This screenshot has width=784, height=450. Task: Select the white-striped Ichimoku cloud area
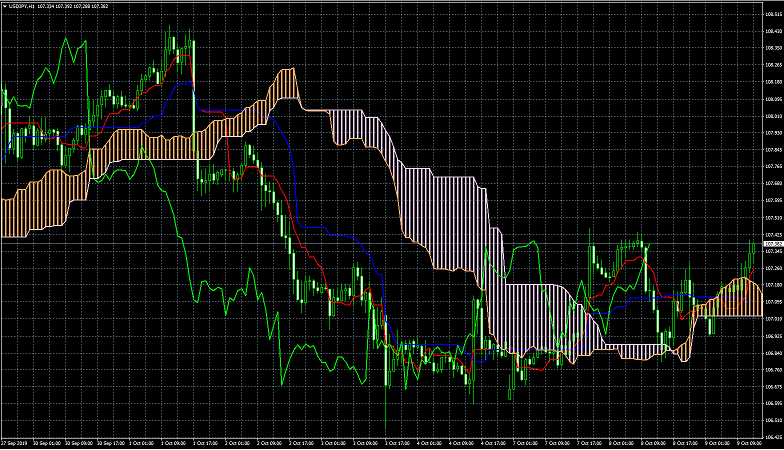pyautogui.click(x=450, y=220)
